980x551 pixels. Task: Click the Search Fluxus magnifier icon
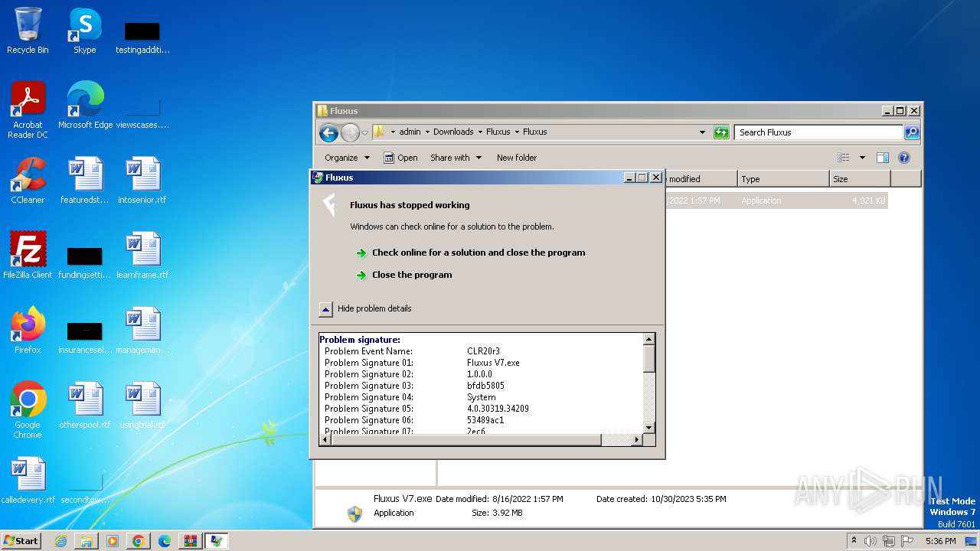coord(911,132)
